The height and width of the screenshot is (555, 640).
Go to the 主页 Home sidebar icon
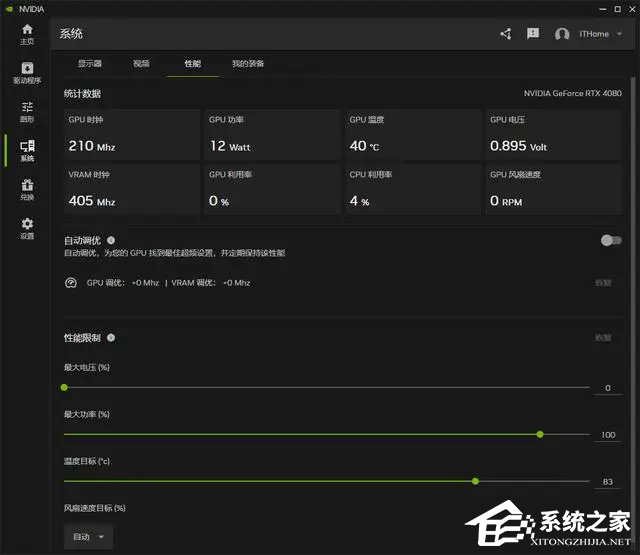(x=27, y=34)
